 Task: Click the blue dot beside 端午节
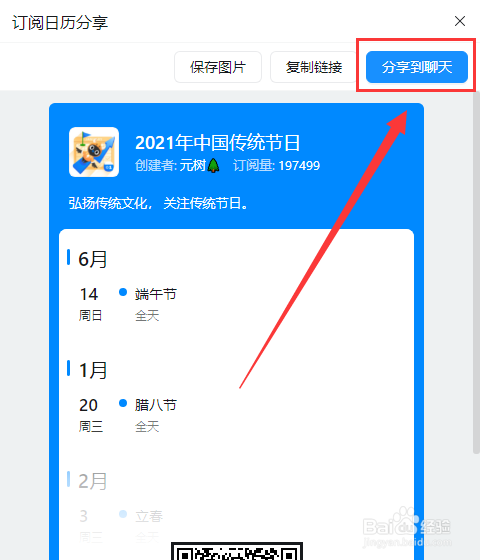pyautogui.click(x=123, y=292)
